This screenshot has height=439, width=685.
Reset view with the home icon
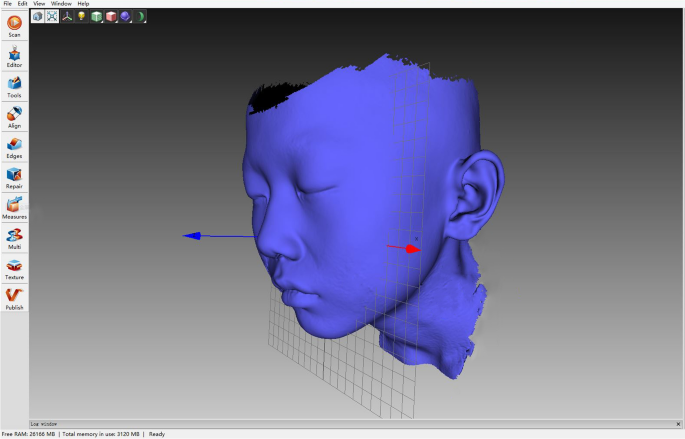(x=38, y=17)
